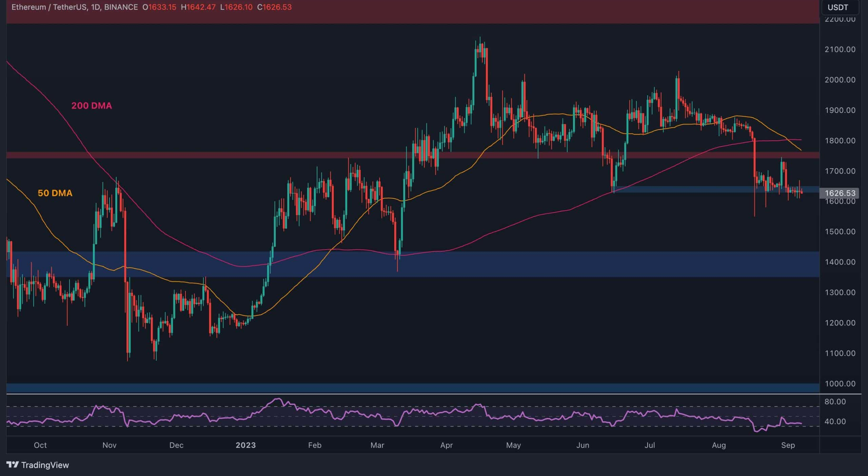Click the RSI 80.00 axis label
Screen dimensions: 868x476
click(835, 402)
